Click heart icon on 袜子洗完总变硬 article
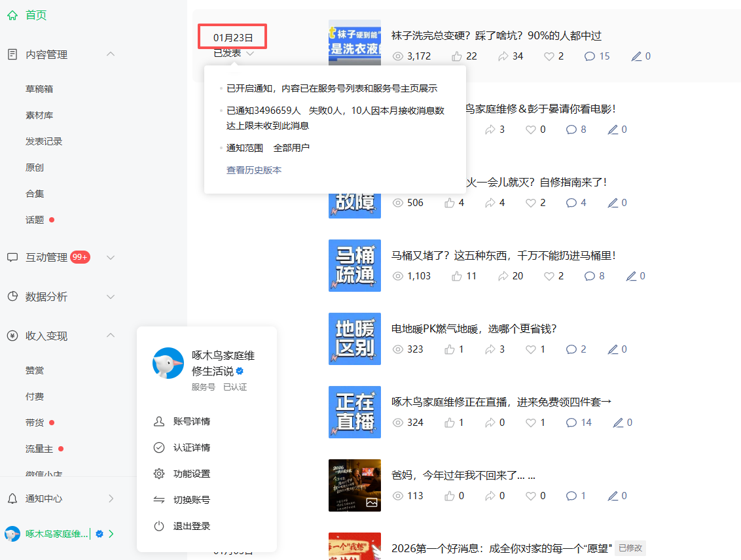Image resolution: width=741 pixels, height=560 pixels. (x=549, y=56)
